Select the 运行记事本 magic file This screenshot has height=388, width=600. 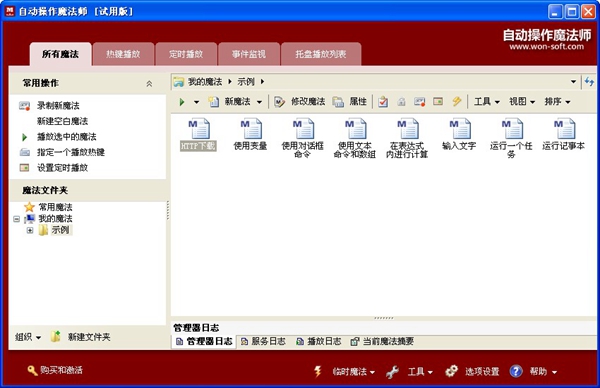click(x=563, y=135)
